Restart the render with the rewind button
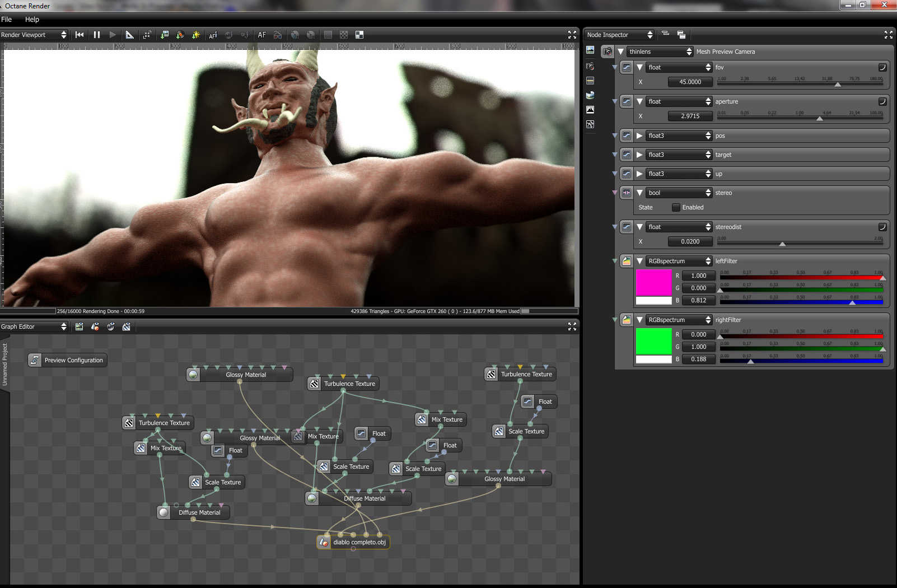 (80, 35)
